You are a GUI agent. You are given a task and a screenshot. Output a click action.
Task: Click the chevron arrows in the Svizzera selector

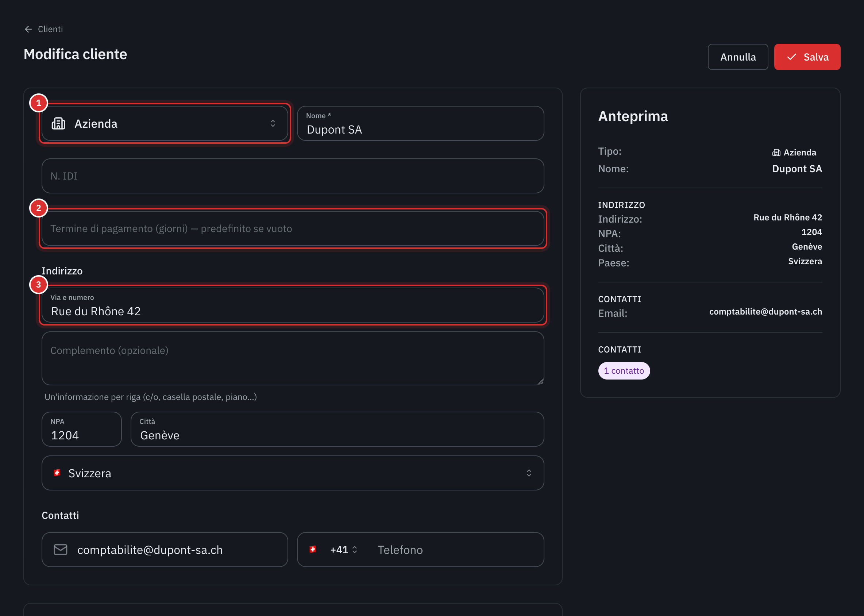529,473
